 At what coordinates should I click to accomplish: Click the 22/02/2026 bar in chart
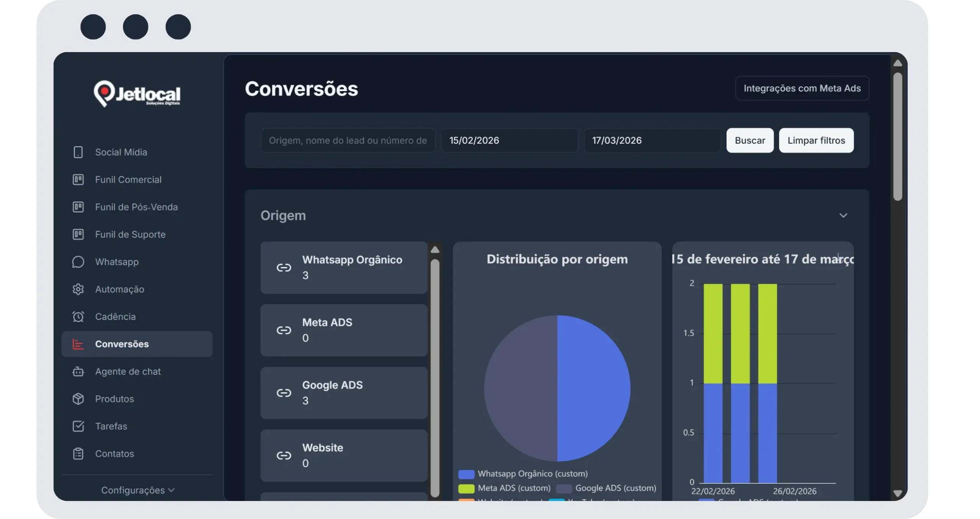(713, 383)
